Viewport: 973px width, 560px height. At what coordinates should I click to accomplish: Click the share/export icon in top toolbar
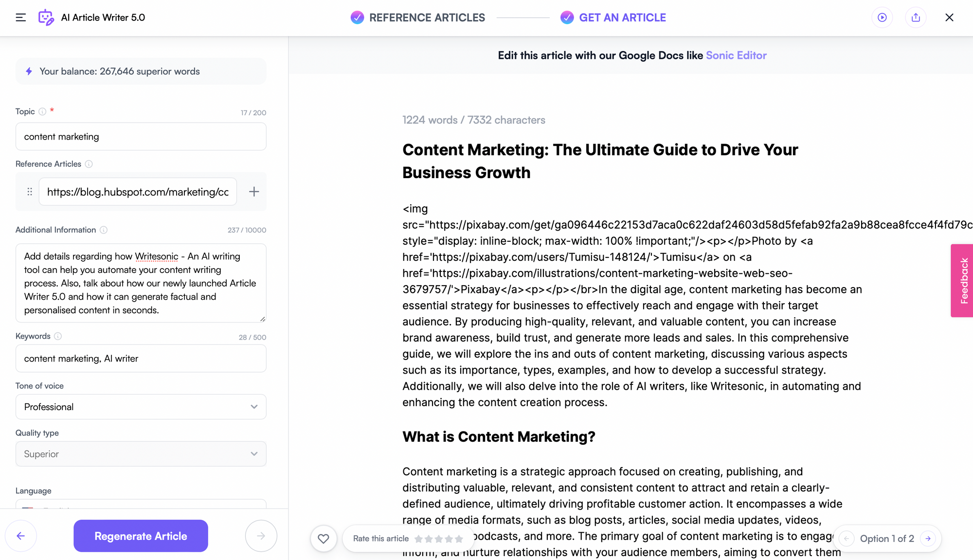[x=916, y=18]
